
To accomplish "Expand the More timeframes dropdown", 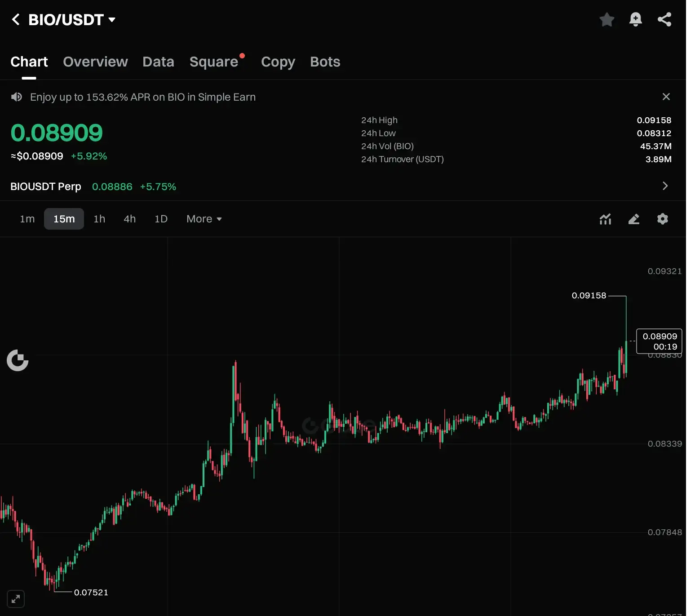I will tap(204, 219).
